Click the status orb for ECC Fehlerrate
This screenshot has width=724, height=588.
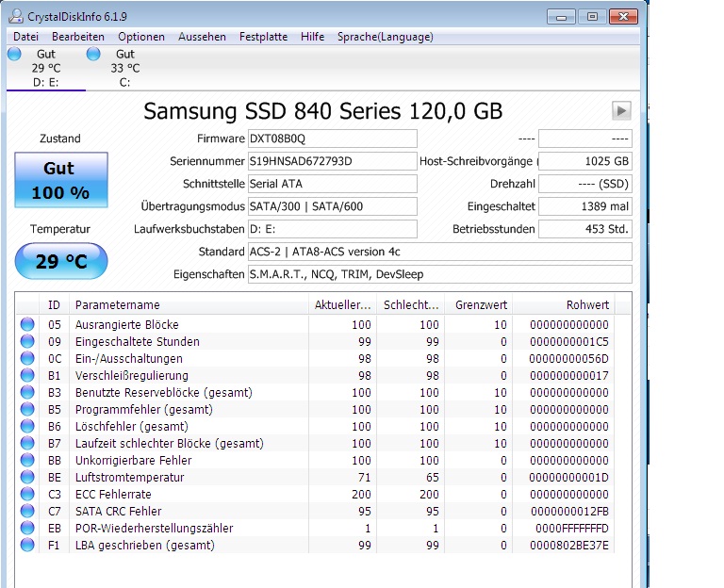click(x=27, y=494)
